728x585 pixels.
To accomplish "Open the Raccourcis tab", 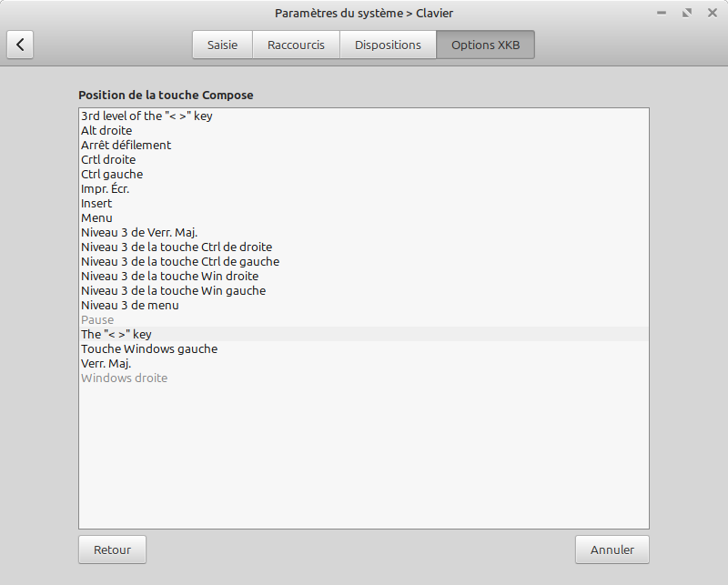I will 296,45.
